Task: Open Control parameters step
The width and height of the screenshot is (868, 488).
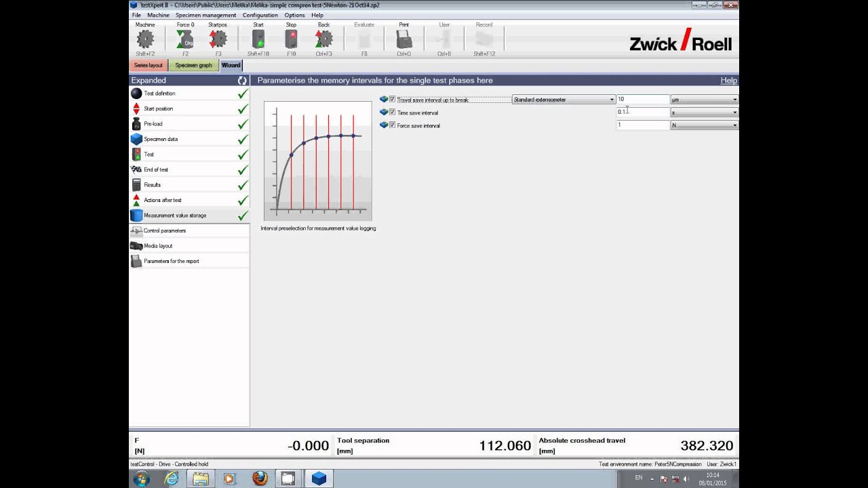Action: (189, 230)
